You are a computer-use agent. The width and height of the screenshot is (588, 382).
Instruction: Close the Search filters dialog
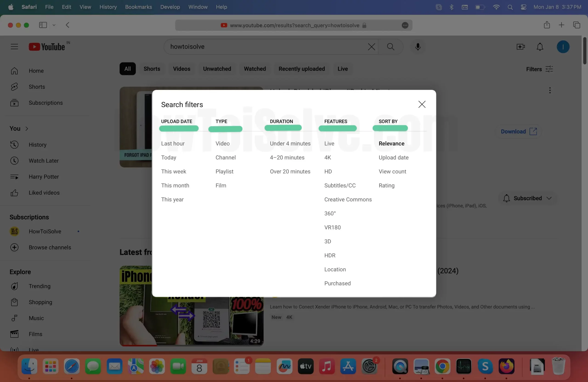(422, 104)
